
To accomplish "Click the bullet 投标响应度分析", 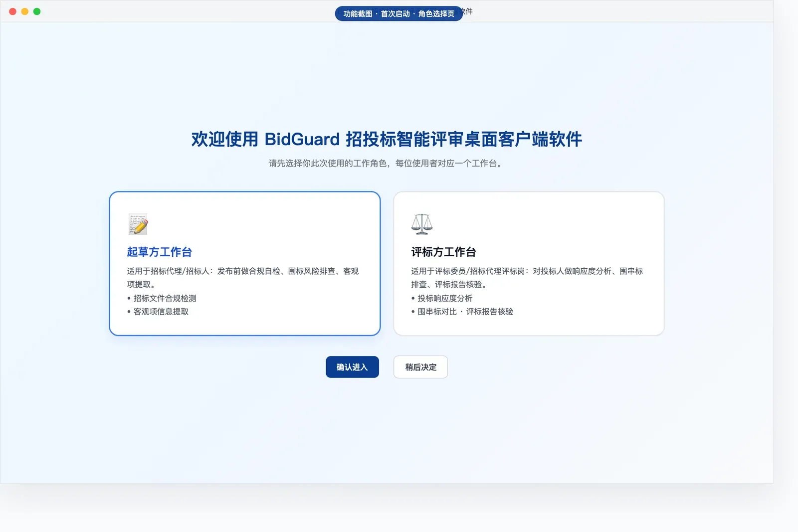I will (x=442, y=298).
